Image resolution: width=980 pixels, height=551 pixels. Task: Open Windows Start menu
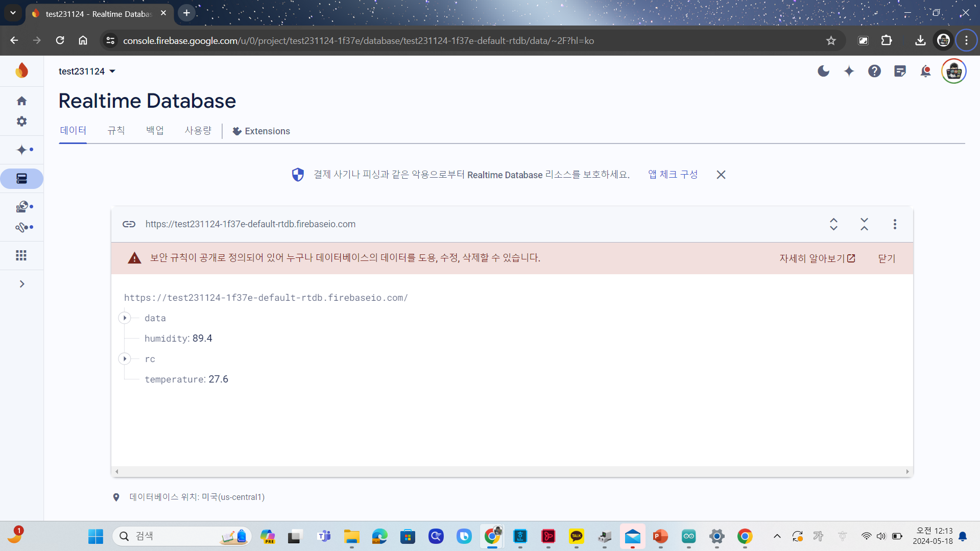click(95, 536)
